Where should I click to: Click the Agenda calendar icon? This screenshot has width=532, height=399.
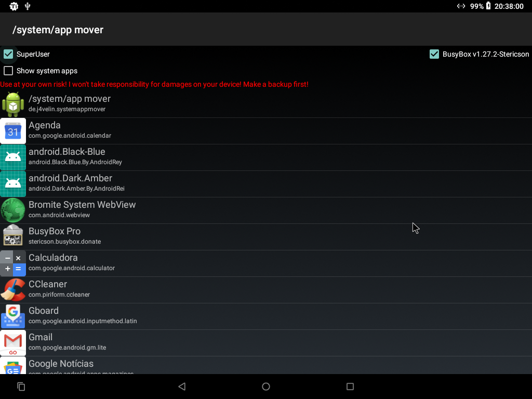pos(13,131)
